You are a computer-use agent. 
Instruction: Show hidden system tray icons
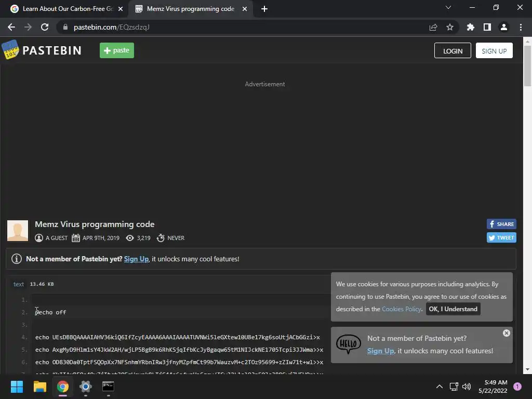point(440,387)
